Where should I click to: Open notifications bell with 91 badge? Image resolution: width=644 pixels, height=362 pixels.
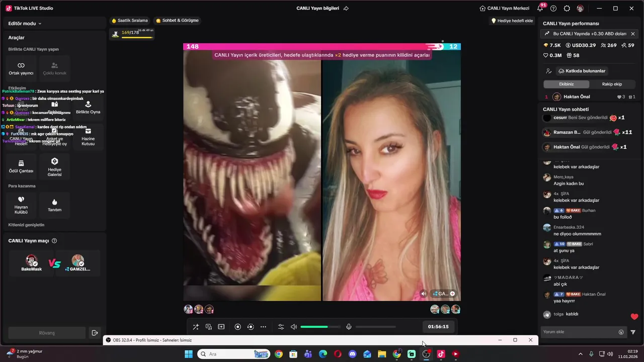[540, 8]
